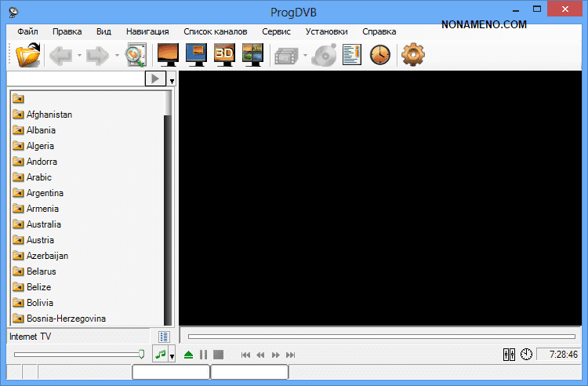The height and width of the screenshot is (386, 588).
Task: Click the channel search input field
Action: click(x=75, y=78)
